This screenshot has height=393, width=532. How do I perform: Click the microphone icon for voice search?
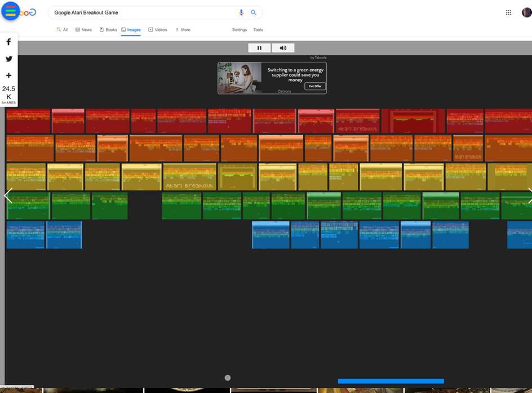241,11
